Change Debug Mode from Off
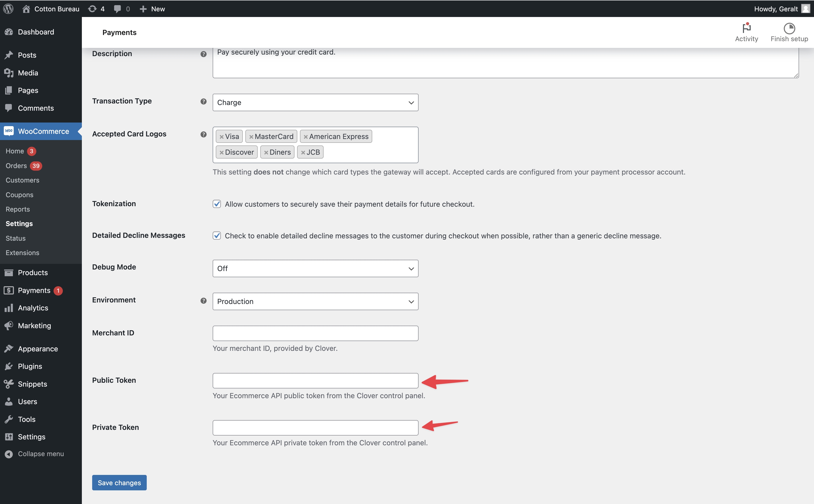The width and height of the screenshot is (814, 504). pos(315,268)
